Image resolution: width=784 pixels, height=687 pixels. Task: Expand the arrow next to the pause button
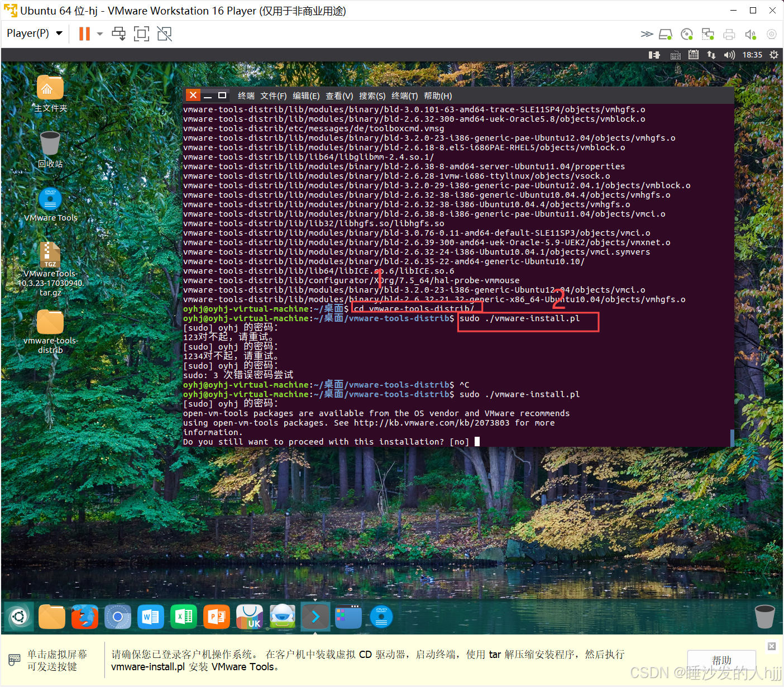pos(100,34)
